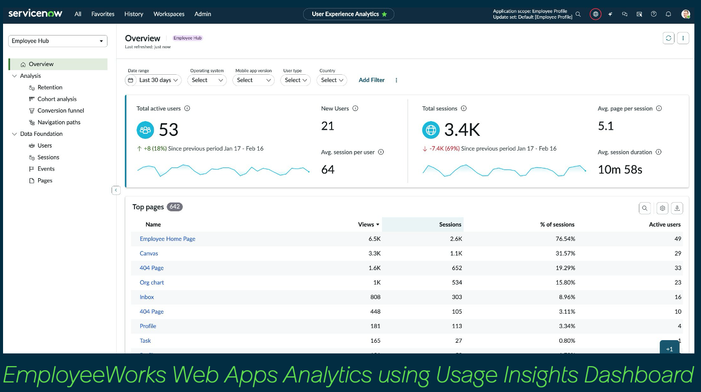Viewport: 701px width, 392px height.
Task: Click the Total sessions globe icon
Action: coord(431,130)
